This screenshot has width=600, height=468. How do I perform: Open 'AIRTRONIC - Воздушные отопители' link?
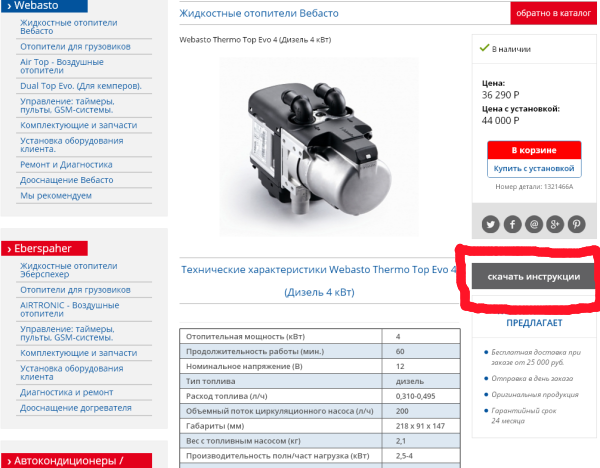[69, 310]
